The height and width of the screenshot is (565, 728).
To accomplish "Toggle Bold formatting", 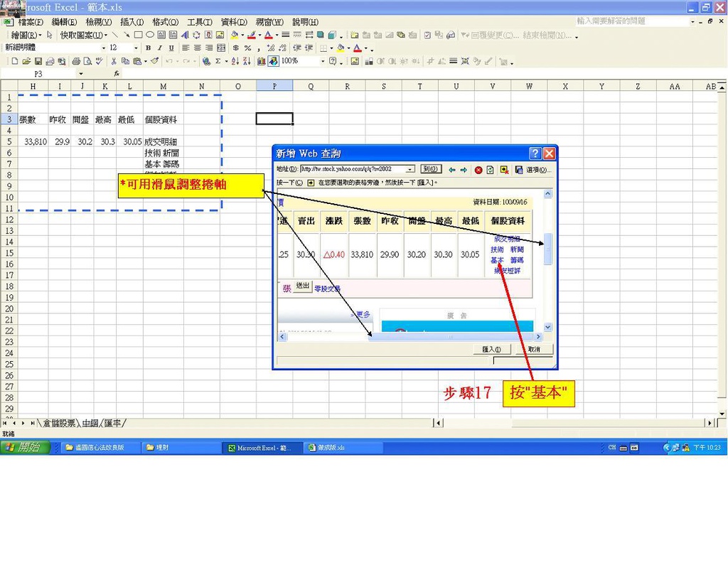I will (148, 48).
